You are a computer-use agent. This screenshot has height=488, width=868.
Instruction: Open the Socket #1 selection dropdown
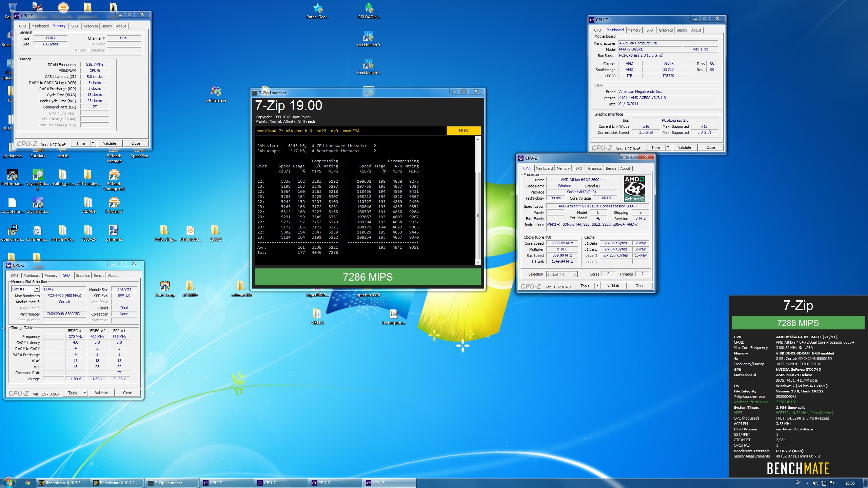(x=561, y=274)
